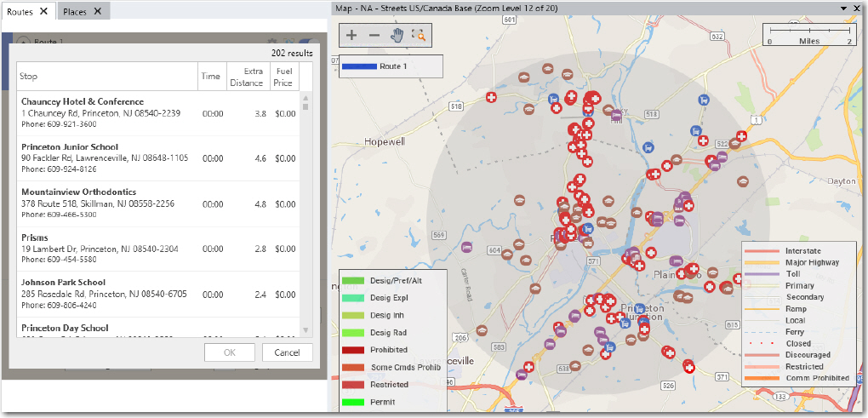Activate the zoom-to-area magnifier tool
Image resolution: width=868 pixels, height=418 pixels.
pyautogui.click(x=418, y=36)
